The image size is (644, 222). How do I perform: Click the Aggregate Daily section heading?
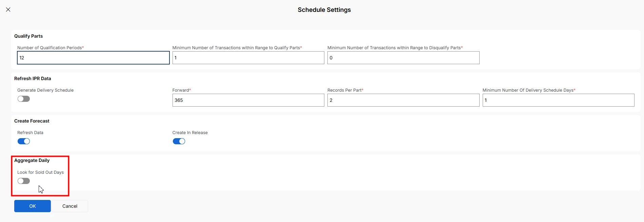tap(32, 160)
